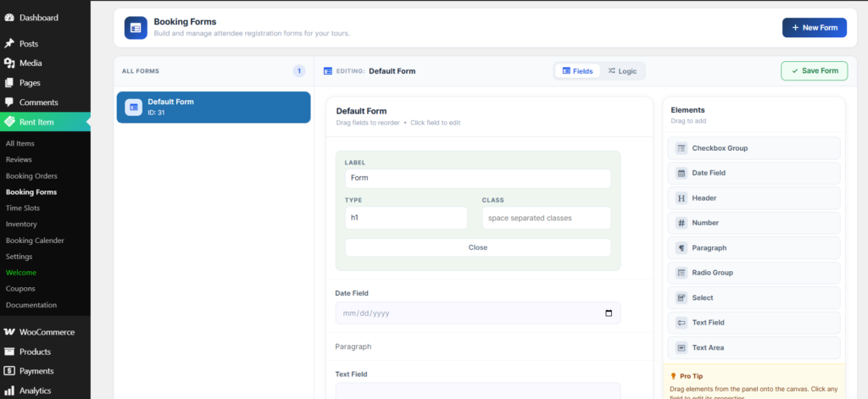Select Default Form ID 31 in list

[214, 108]
